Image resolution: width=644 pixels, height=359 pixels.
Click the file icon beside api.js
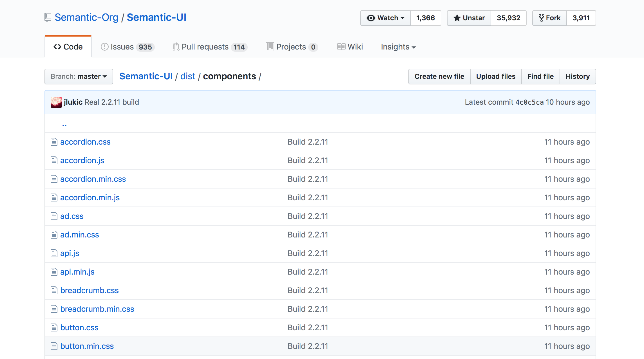point(54,253)
